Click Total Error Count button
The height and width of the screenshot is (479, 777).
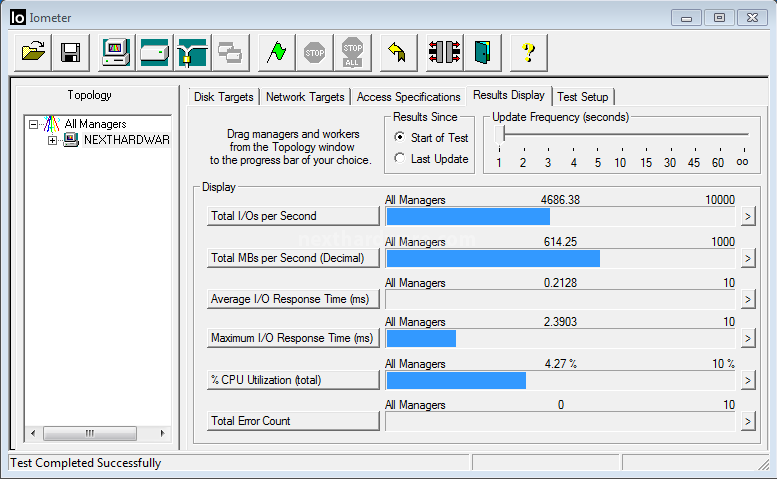click(x=293, y=421)
